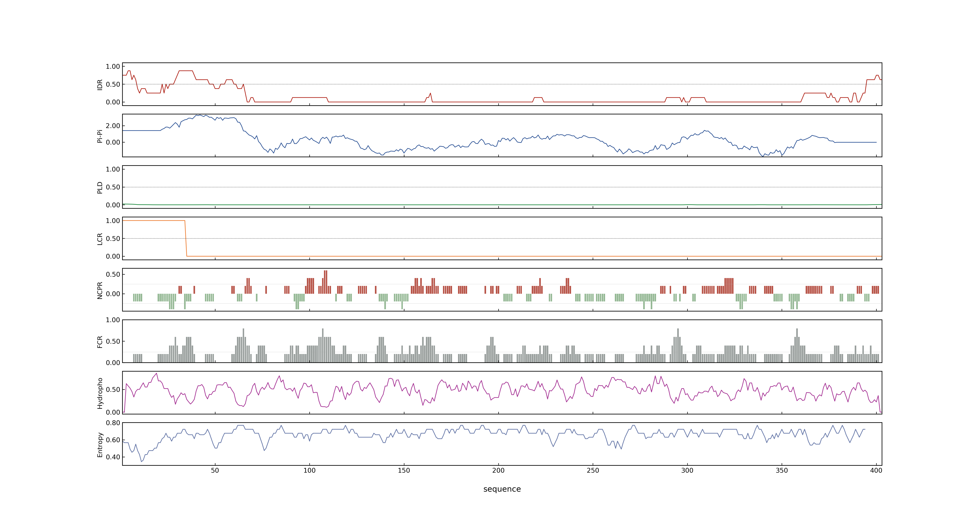Click the 2.00 tick on Pi-Pi axis
Screen dimensions: 980x523
click(113, 126)
